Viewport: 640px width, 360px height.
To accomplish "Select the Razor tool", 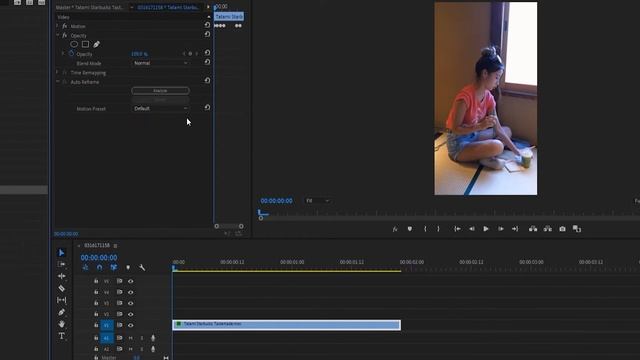I will pos(61,288).
